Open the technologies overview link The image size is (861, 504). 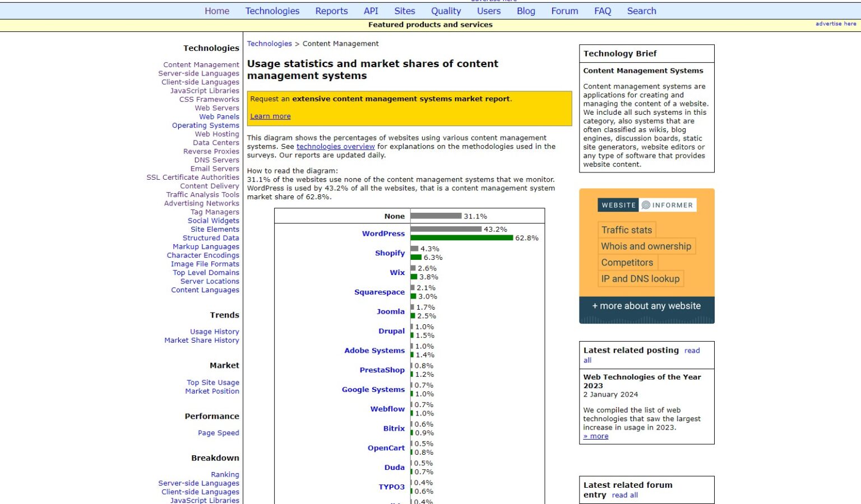pyautogui.click(x=335, y=147)
